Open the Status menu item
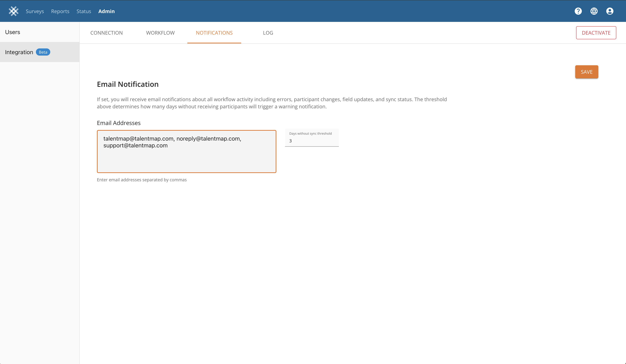 tap(84, 11)
